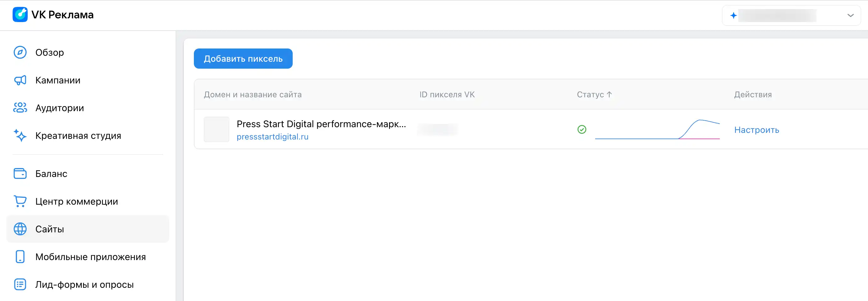Click the green pixel status checkmark
The image size is (868, 301).
pos(582,129)
